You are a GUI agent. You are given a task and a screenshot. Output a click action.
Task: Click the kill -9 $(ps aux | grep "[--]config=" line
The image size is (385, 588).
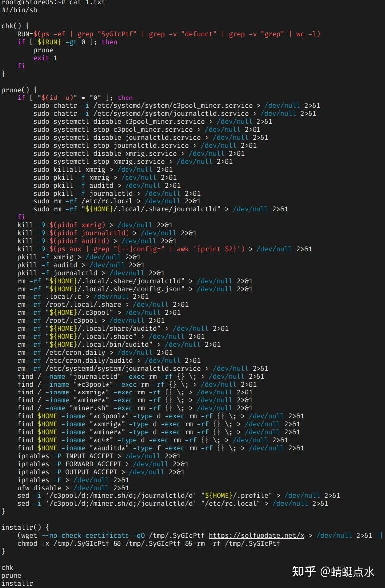(x=165, y=249)
